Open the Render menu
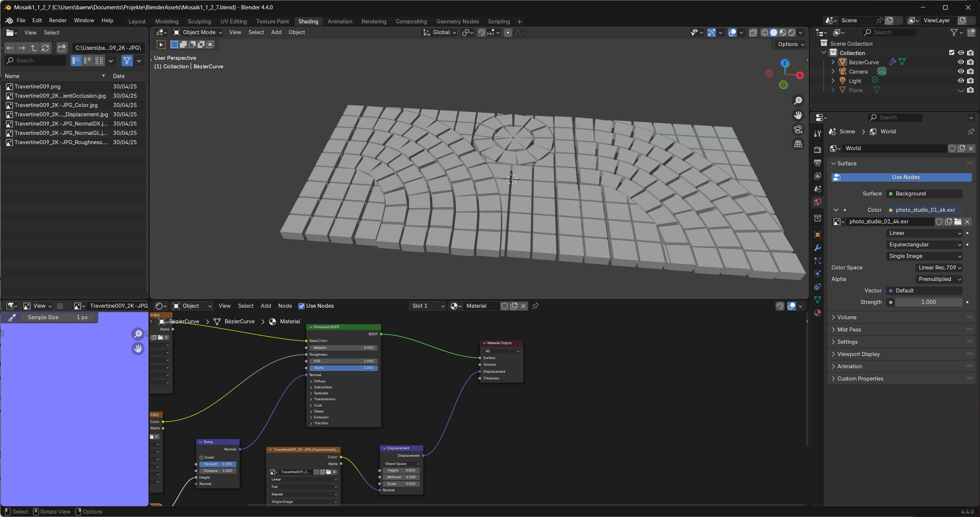Viewport: 980px width, 517px height. [58, 20]
